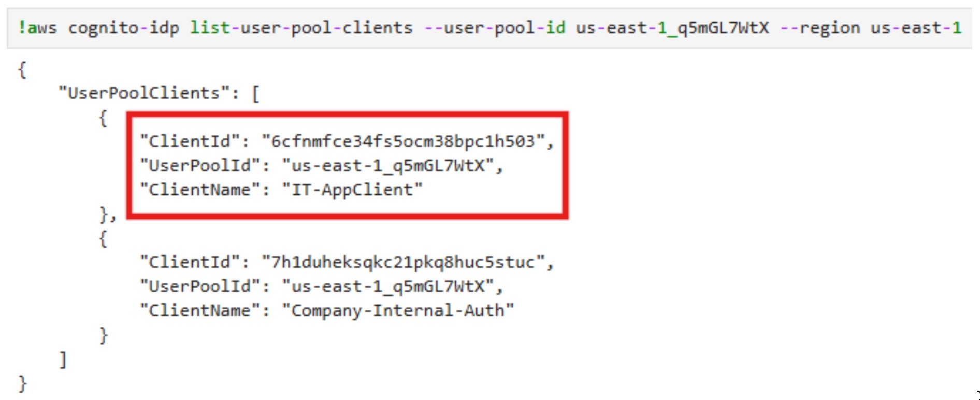
Task: Click the pool ID argument in the command
Action: coord(672,27)
